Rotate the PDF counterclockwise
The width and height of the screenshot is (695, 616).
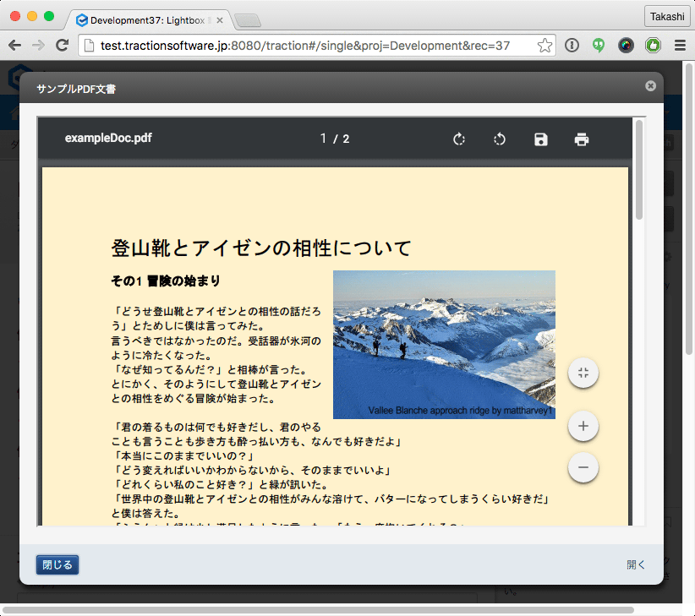click(x=500, y=139)
